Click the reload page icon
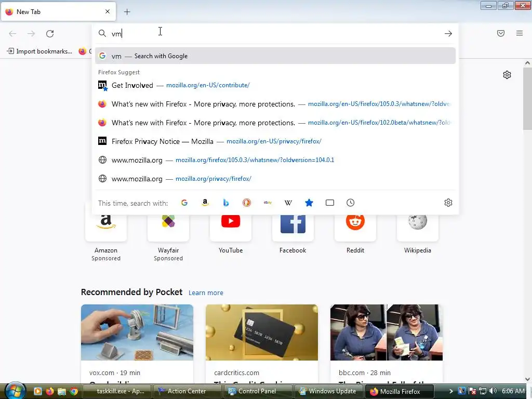 tap(50, 34)
